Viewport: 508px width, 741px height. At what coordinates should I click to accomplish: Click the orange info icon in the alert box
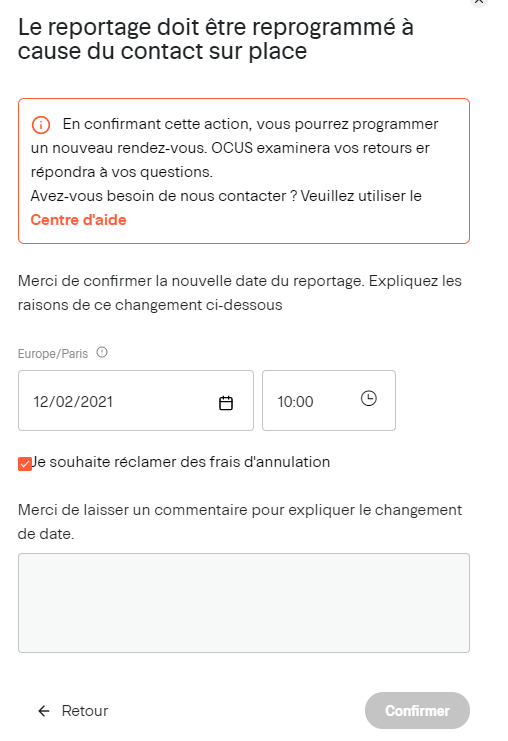(41, 125)
